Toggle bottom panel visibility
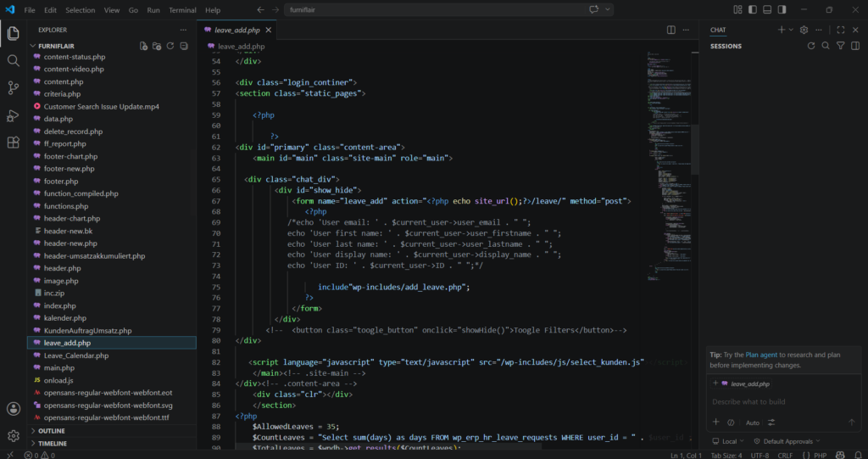The width and height of the screenshot is (868, 459). (767, 9)
